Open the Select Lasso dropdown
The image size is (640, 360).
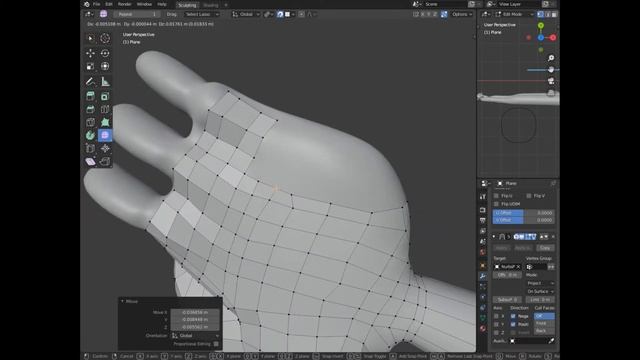(x=201, y=14)
